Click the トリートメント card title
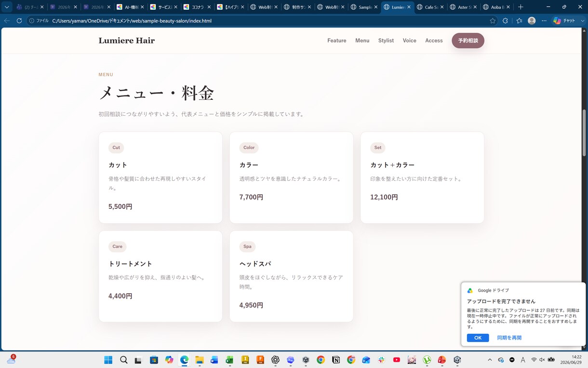 [130, 264]
